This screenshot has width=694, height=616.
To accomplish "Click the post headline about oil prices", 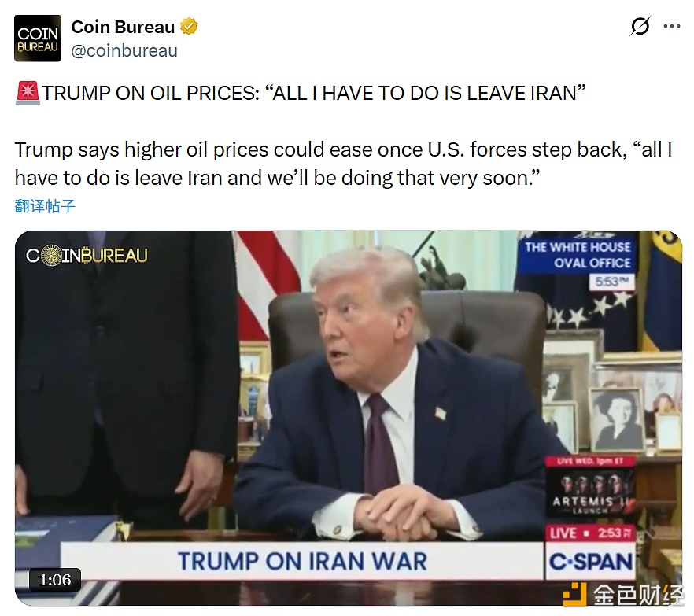I will click(x=313, y=94).
